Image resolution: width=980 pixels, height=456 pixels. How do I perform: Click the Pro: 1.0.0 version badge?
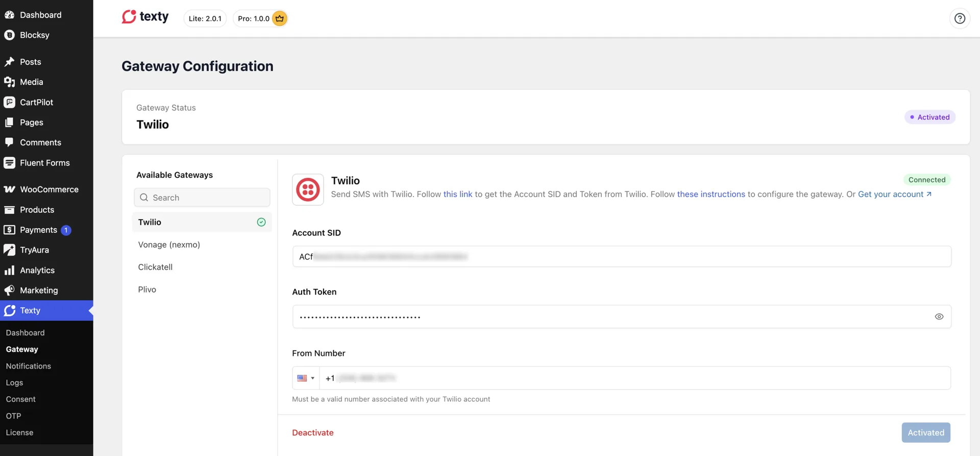pyautogui.click(x=260, y=18)
